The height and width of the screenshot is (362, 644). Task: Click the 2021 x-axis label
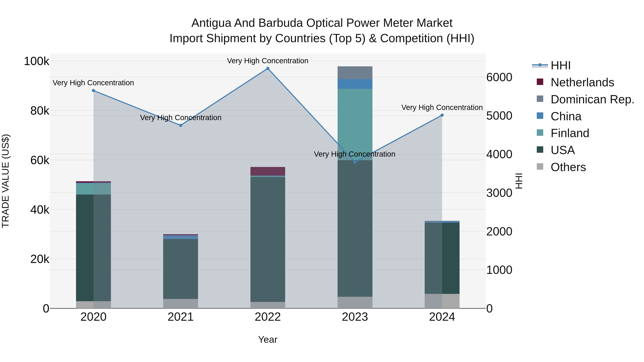coord(181,317)
